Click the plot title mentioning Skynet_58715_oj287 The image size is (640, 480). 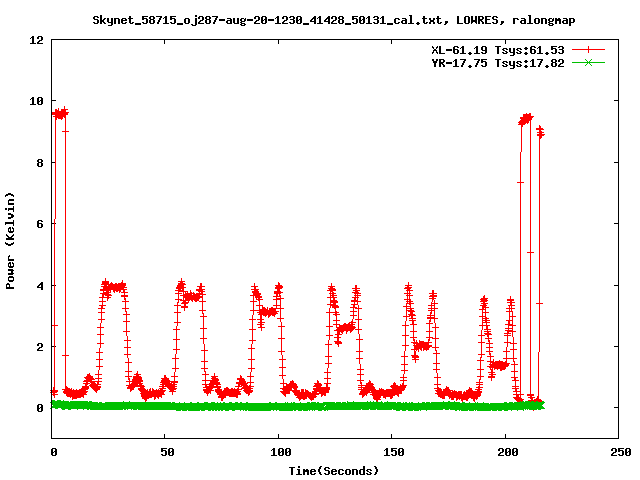[333, 20]
